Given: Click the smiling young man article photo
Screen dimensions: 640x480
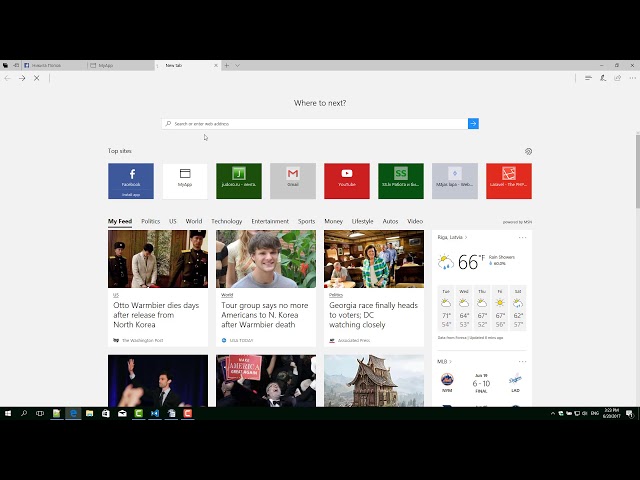Looking at the screenshot, I should pyautogui.click(x=266, y=259).
